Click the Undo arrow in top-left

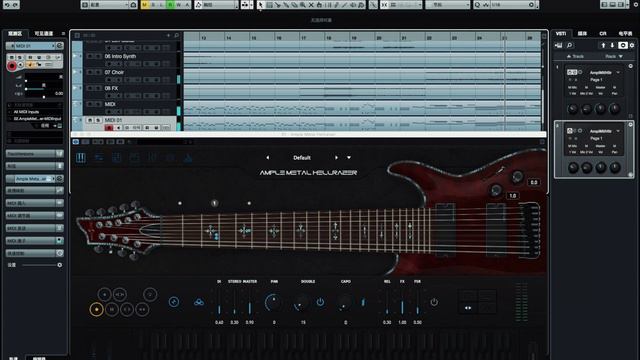pyautogui.click(x=7, y=4)
